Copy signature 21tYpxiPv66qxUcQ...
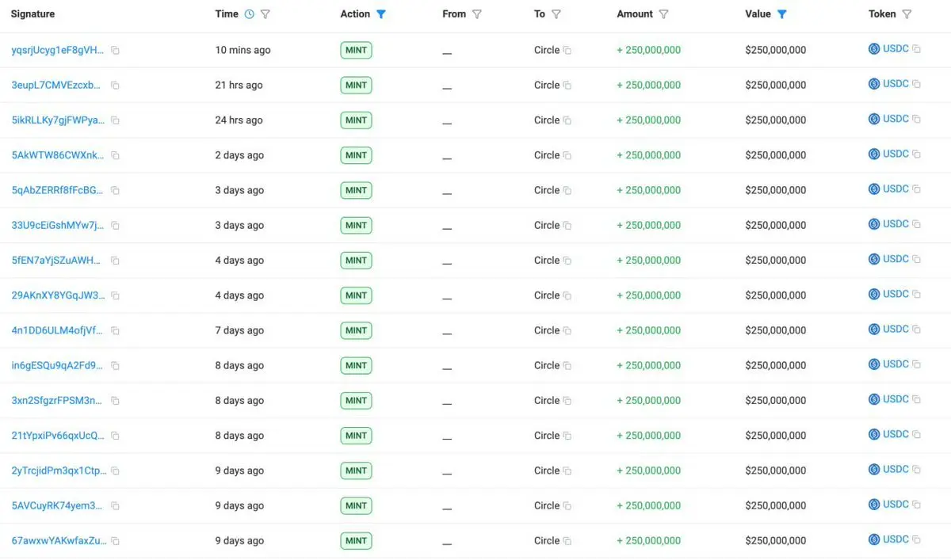951x560 pixels. [115, 436]
